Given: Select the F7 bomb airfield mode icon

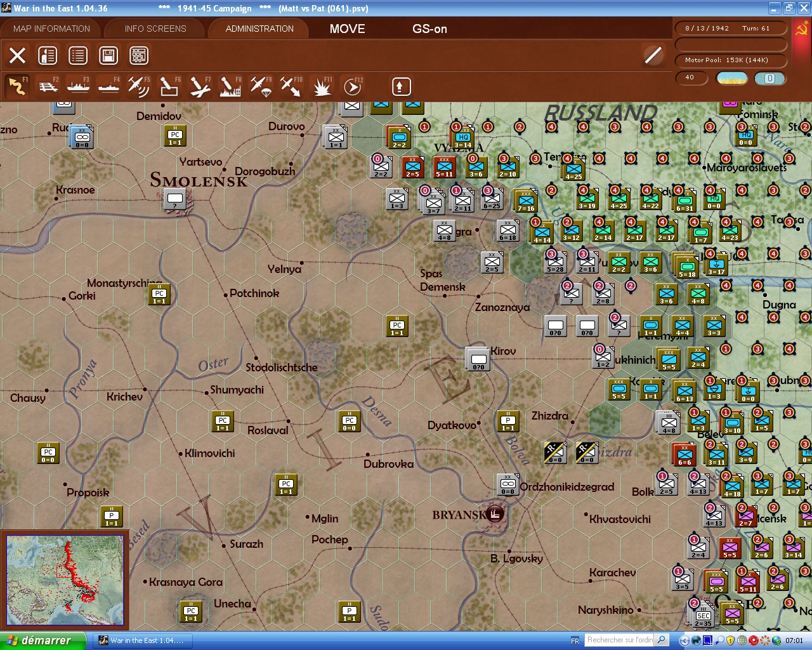Looking at the screenshot, I should pos(200,86).
